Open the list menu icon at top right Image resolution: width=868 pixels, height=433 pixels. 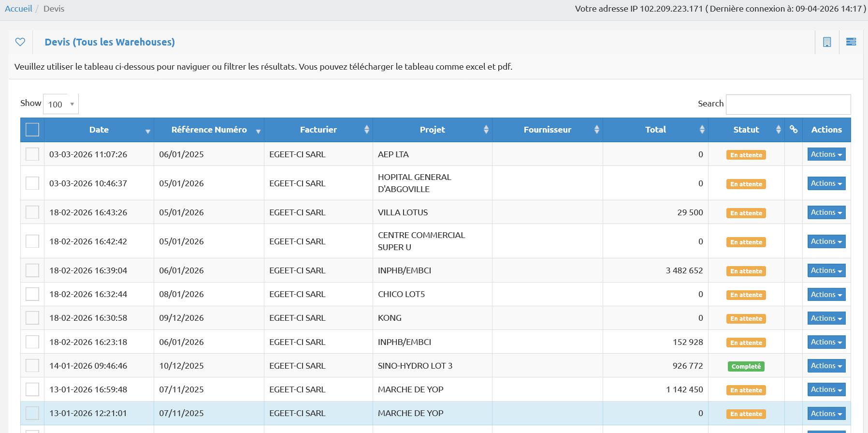[851, 42]
